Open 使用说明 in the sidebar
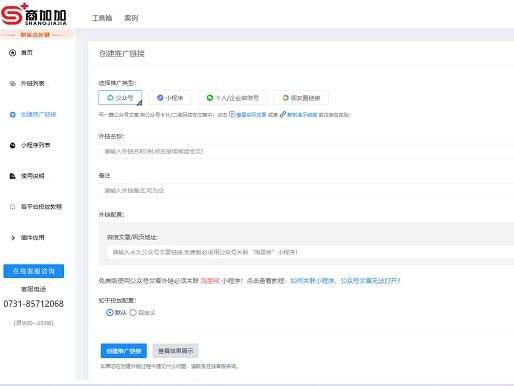Screen dimensions: 514x386 pos(32,176)
